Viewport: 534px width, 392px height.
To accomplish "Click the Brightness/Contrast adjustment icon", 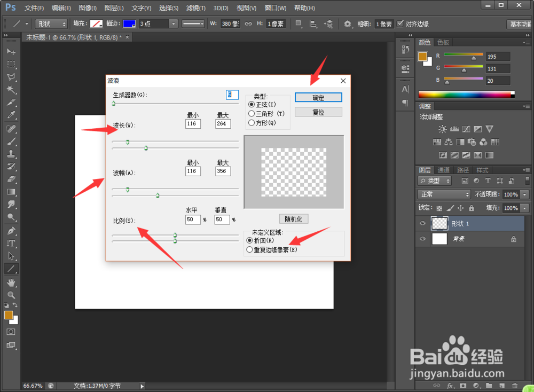I will click(442, 129).
